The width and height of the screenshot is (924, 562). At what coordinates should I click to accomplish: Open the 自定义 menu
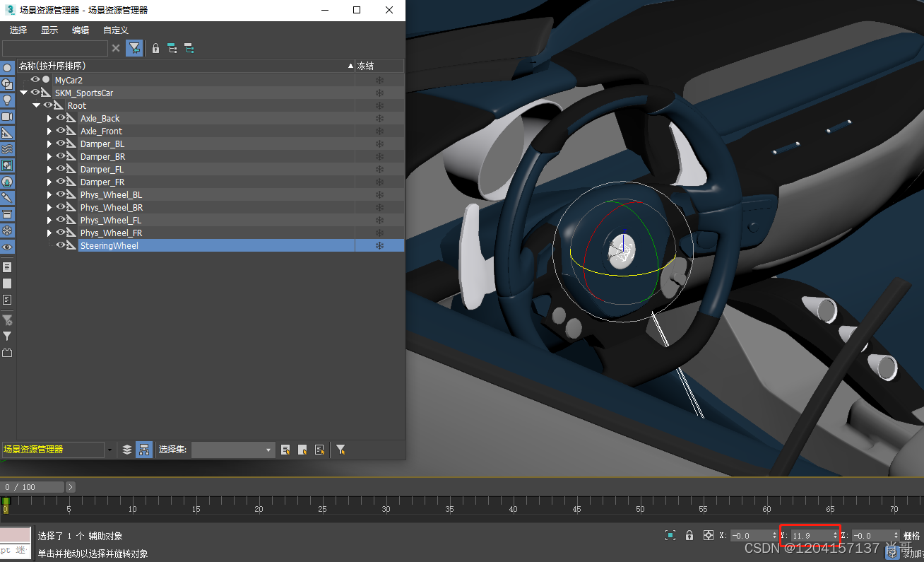[116, 30]
